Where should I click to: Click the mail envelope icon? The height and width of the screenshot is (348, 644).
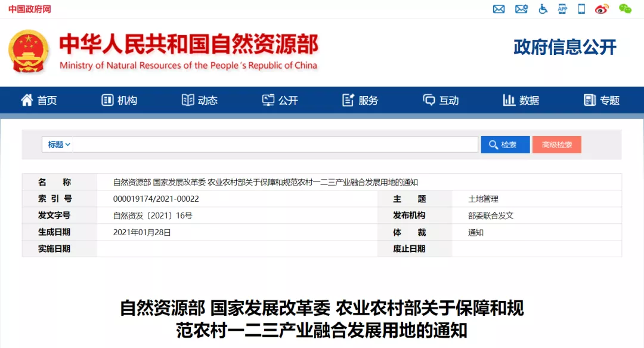(x=499, y=9)
